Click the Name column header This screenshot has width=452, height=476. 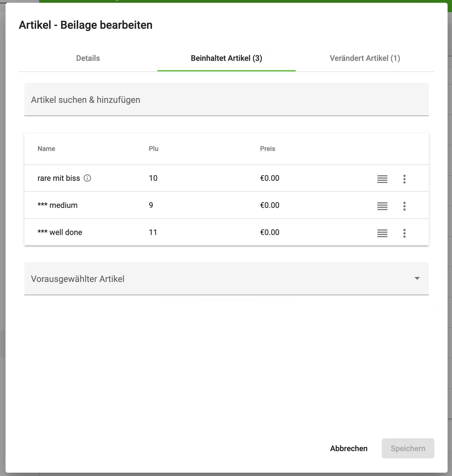tap(46, 149)
